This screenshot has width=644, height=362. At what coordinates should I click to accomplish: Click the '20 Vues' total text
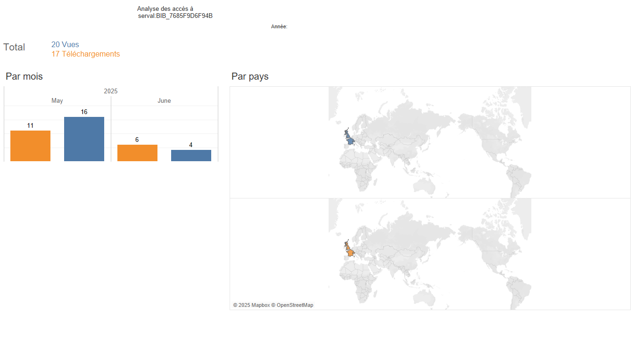point(65,45)
